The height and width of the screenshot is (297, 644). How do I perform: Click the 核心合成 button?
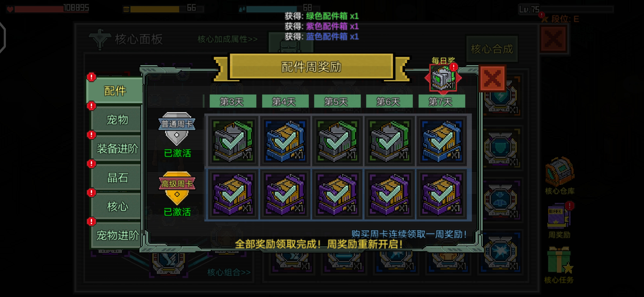point(492,49)
